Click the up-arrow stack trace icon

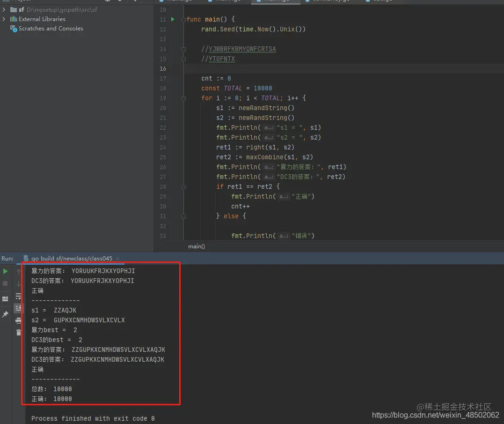pos(19,272)
